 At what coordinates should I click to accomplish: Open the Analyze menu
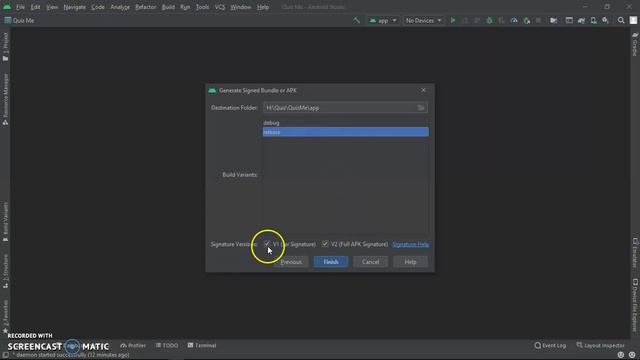coord(120,7)
